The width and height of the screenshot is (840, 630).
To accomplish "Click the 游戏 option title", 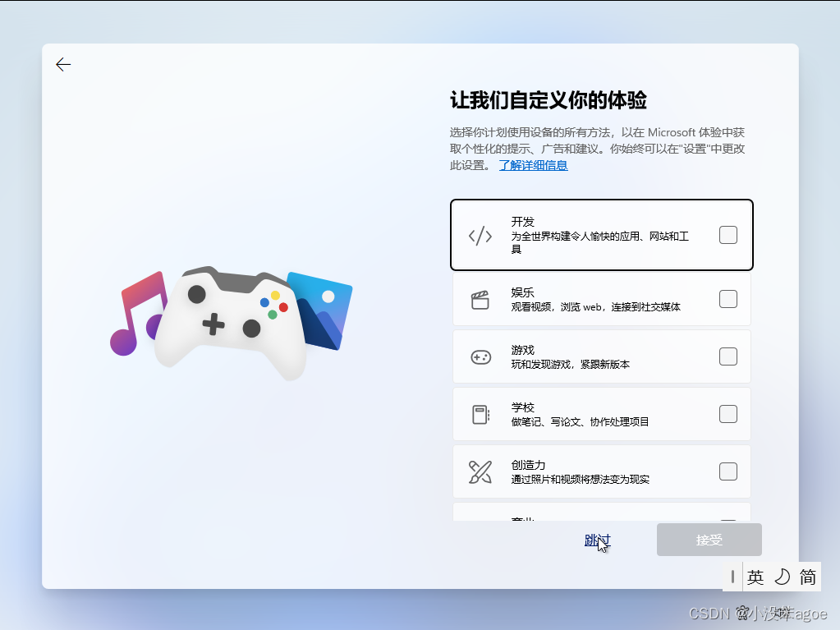I will tap(523, 350).
